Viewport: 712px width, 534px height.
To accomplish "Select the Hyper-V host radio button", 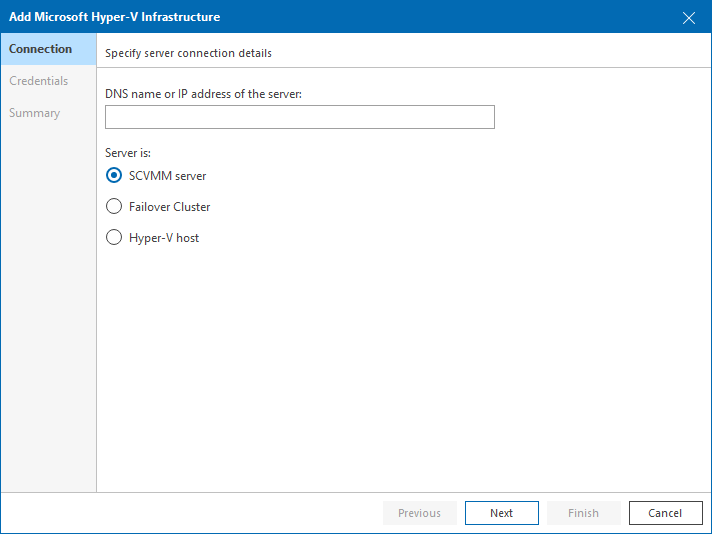I will 114,237.
